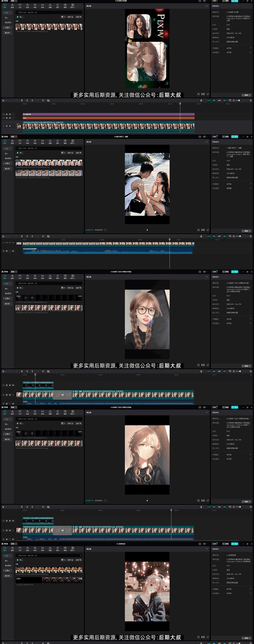Start voice recording with the Pixiv collage timeline microphone
Screen dimensions: 254x644
(x=201, y=100)
